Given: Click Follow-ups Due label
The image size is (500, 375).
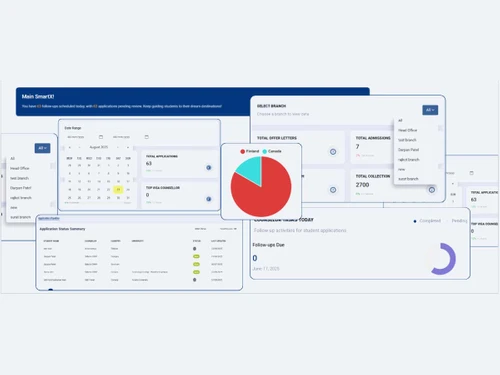Looking at the screenshot, I should (x=268, y=245).
